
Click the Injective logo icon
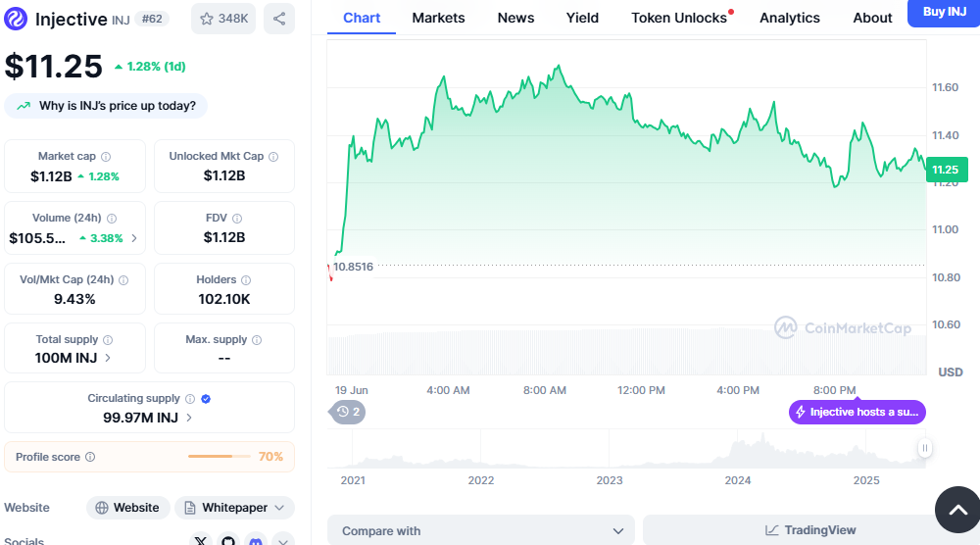coord(16,19)
